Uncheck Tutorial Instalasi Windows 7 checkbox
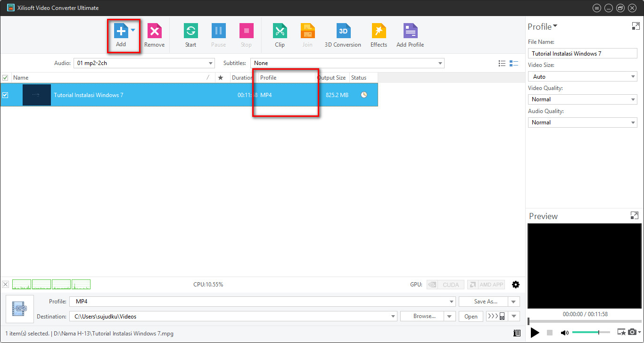 click(x=5, y=95)
